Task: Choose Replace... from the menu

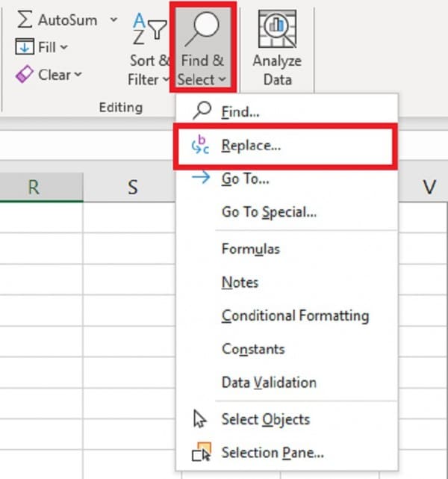Action: click(x=285, y=146)
